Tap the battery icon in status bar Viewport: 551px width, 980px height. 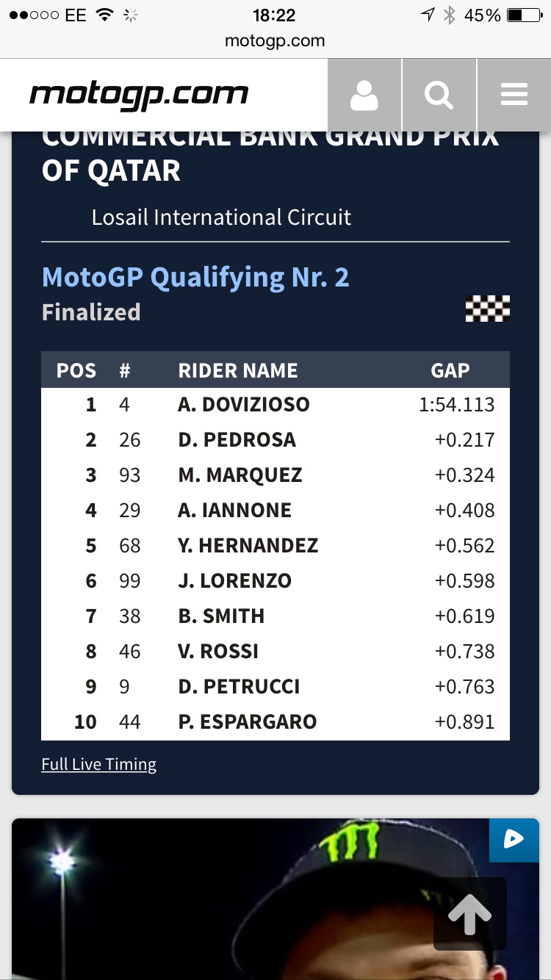coord(525,15)
